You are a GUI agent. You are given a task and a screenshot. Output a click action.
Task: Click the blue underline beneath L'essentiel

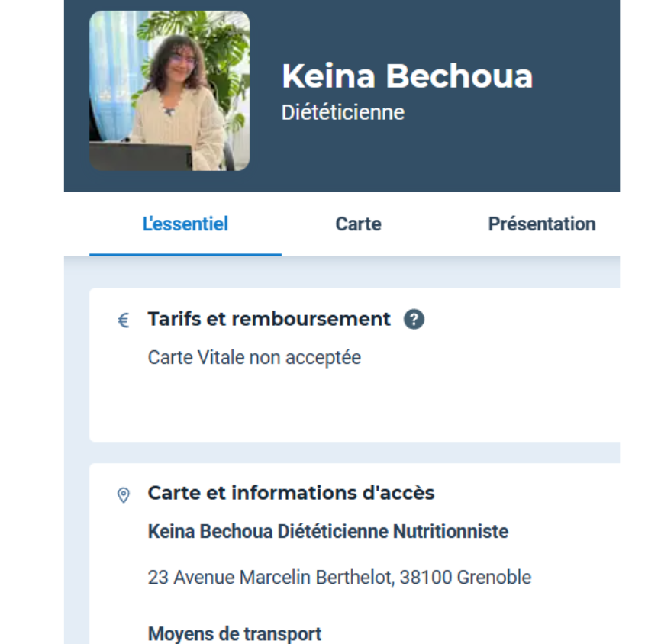[185, 255]
